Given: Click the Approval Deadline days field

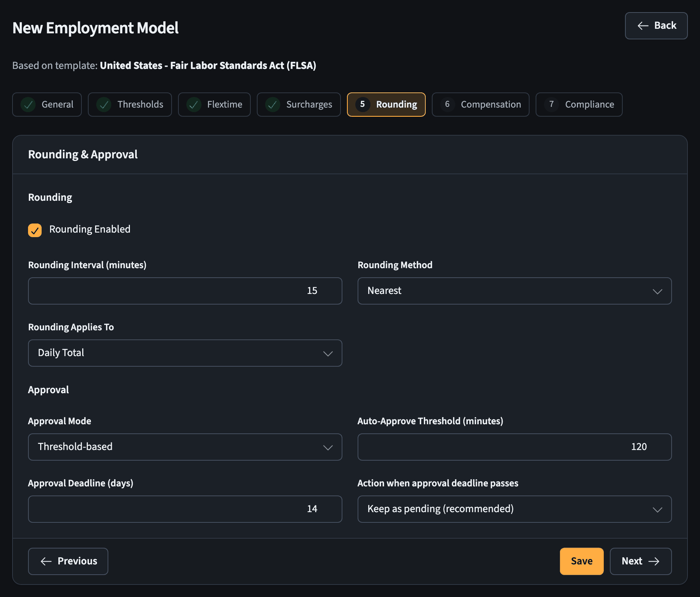Looking at the screenshot, I should (185, 509).
